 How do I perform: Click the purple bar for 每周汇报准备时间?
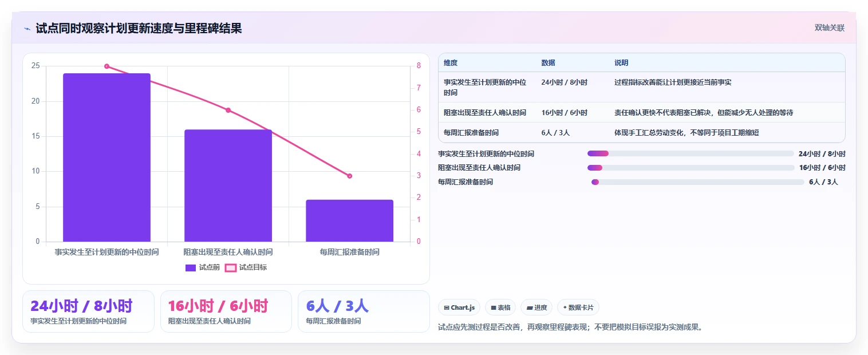click(349, 220)
